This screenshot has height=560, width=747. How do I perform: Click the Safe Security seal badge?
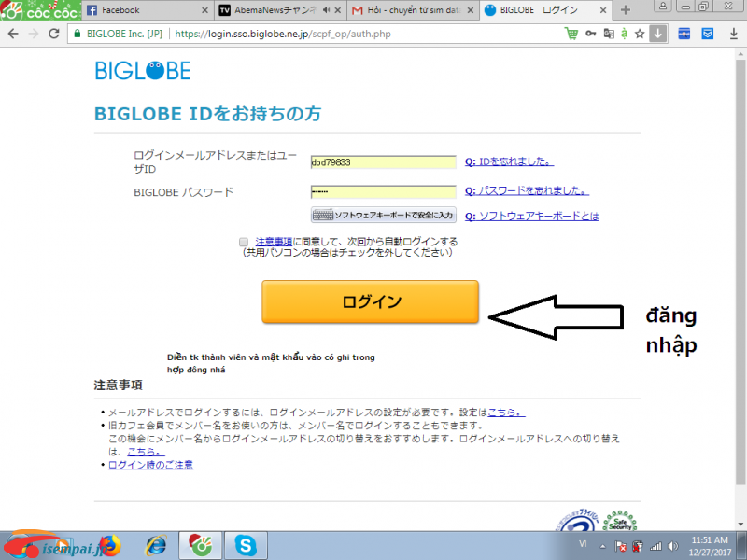(620, 521)
